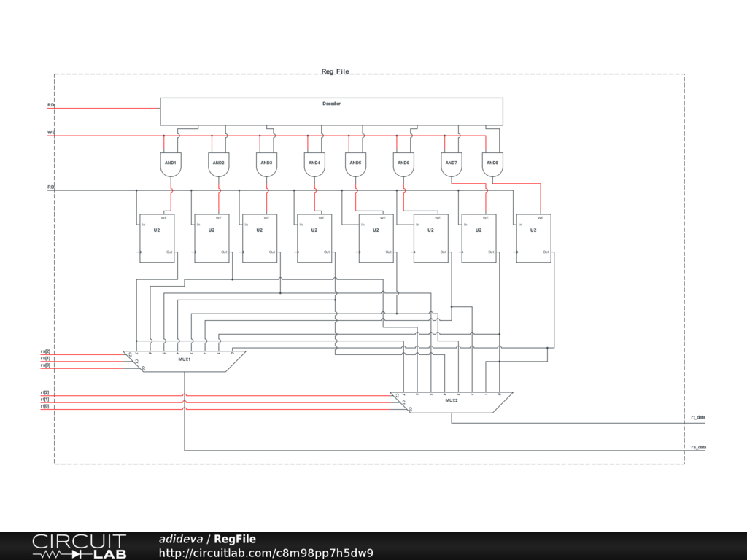747x560 pixels.
Task: Select the Decoder block
Action: [x=331, y=111]
